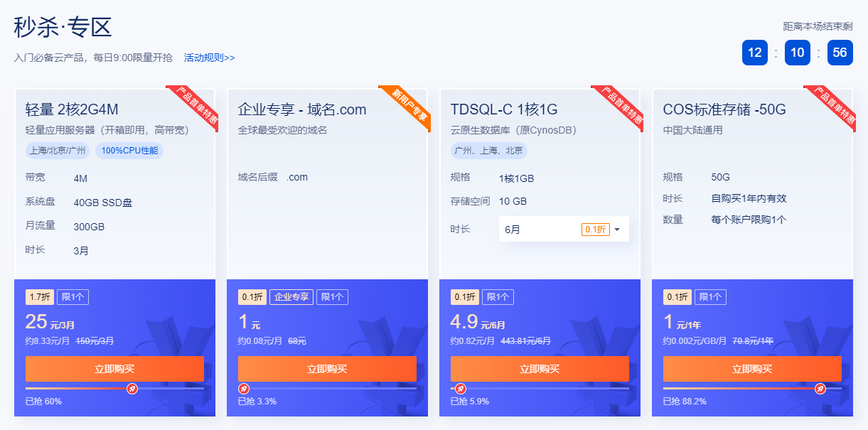This screenshot has height=430, width=868.
Task: Click the dropdown arrow beside 0.1折
Action: [x=617, y=230]
